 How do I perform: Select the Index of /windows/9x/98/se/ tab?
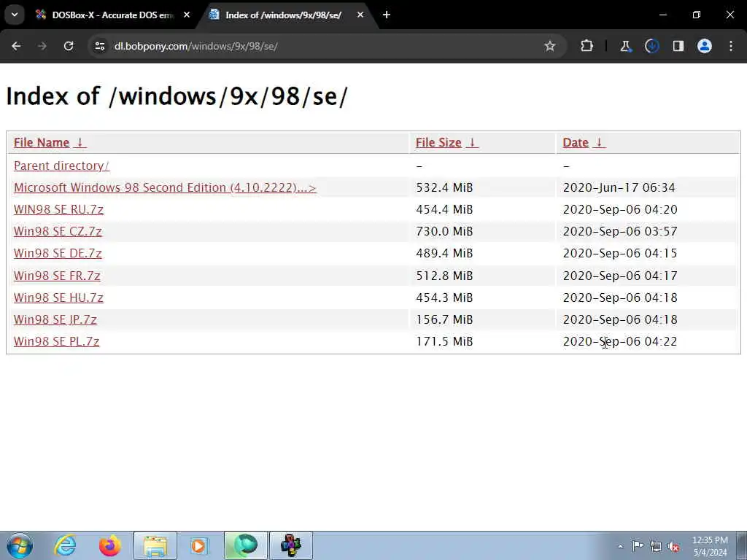click(x=283, y=15)
